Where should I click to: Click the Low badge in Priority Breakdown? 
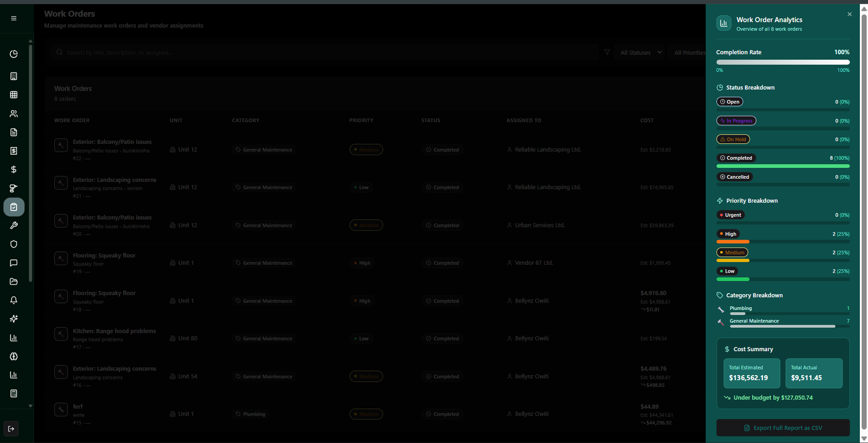pyautogui.click(x=727, y=271)
